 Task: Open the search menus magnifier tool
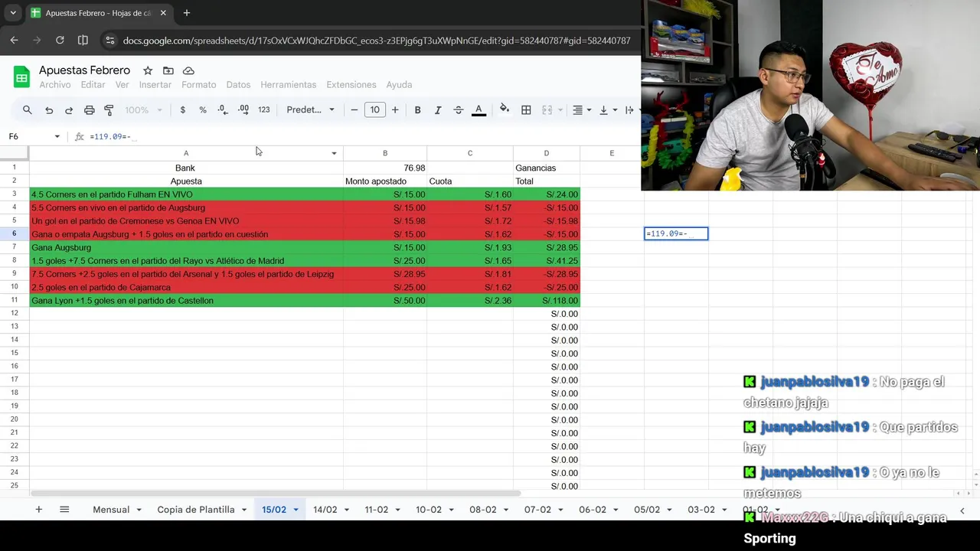coord(28,110)
